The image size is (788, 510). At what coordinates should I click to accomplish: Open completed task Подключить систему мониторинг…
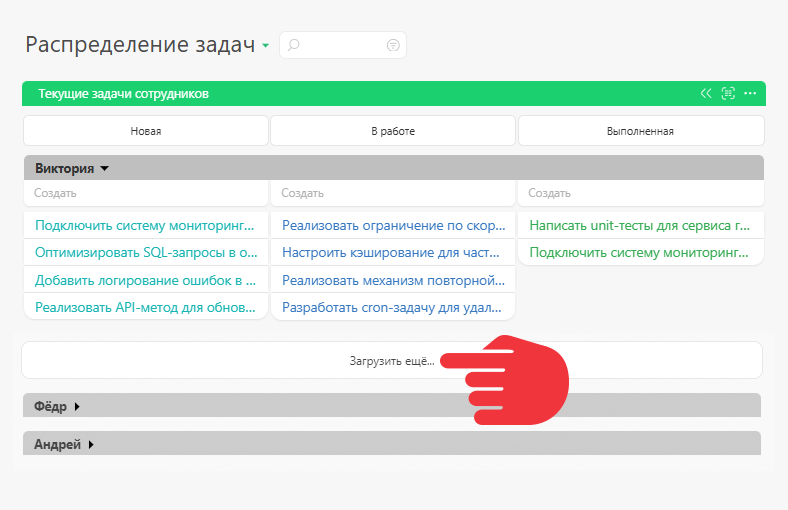tap(639, 253)
